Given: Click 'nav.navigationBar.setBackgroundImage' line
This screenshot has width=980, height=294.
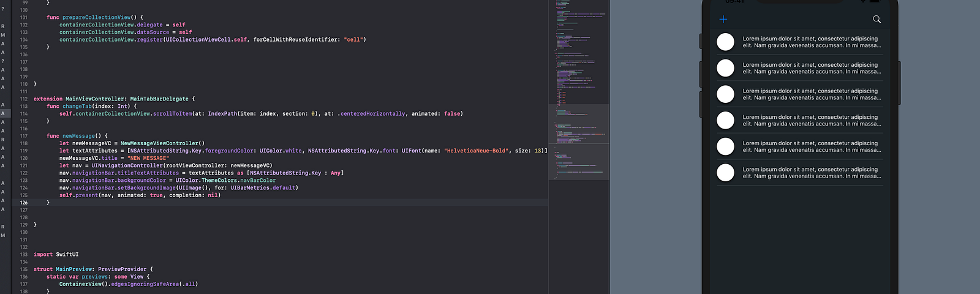Looking at the screenshot, I should (x=179, y=187).
